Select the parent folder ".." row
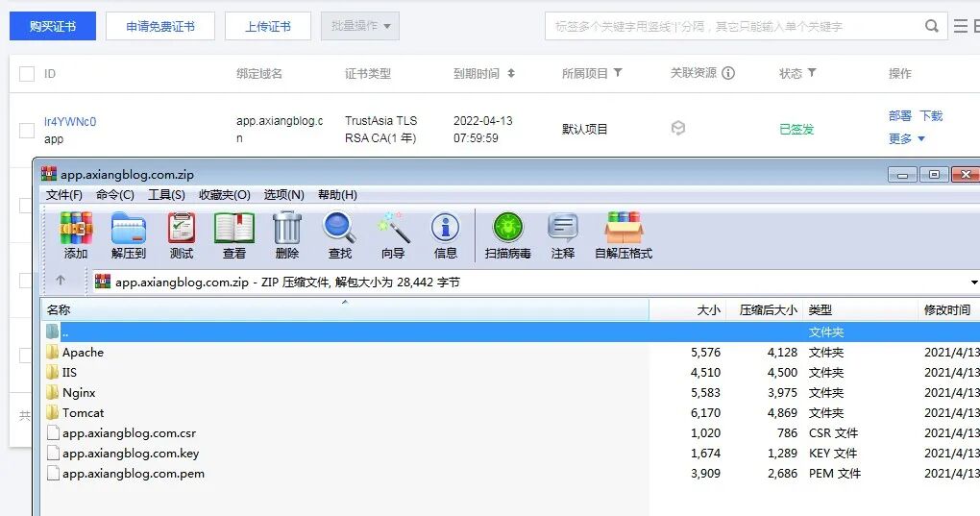The image size is (980, 516). pyautogui.click(x=510, y=332)
